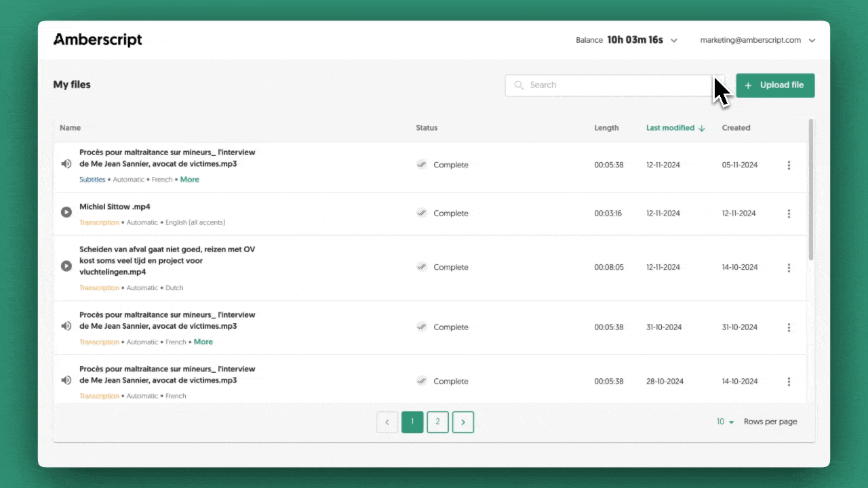Click the Length column header

click(606, 127)
